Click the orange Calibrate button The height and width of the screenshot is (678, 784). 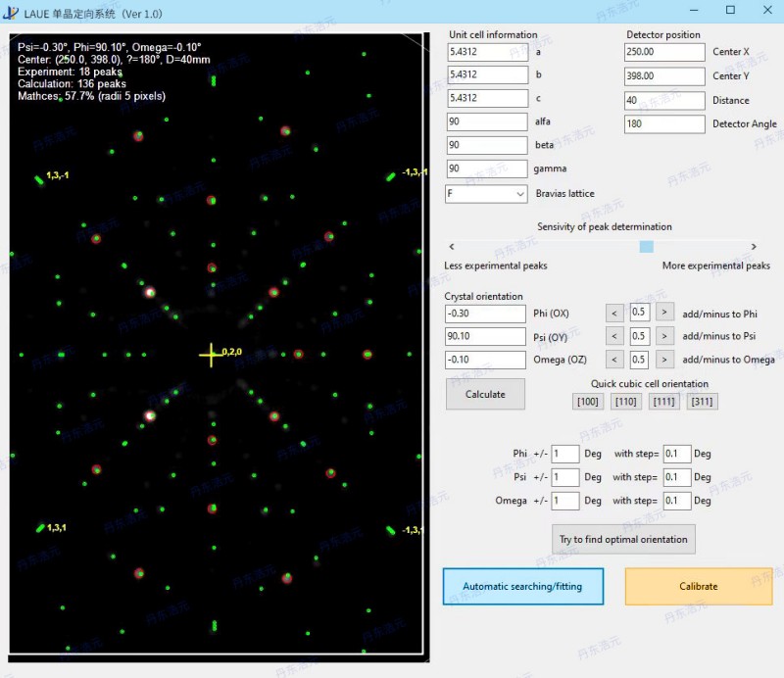point(698,586)
